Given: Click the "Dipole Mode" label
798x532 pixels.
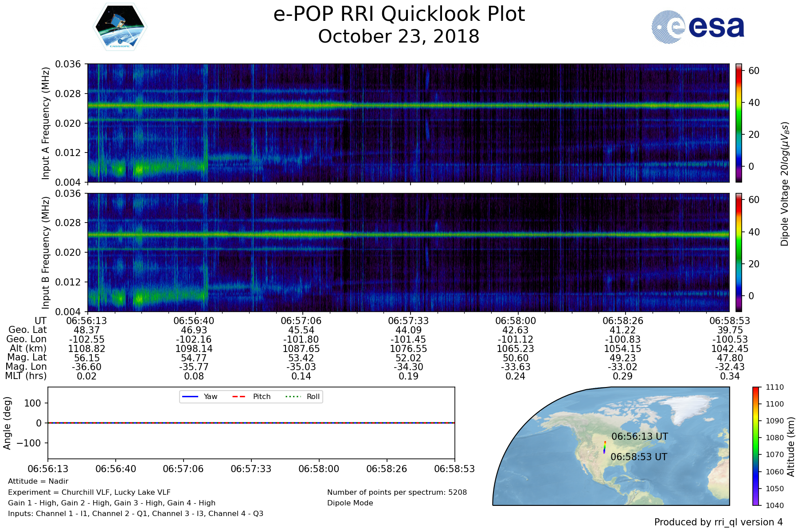Looking at the screenshot, I should [350, 503].
